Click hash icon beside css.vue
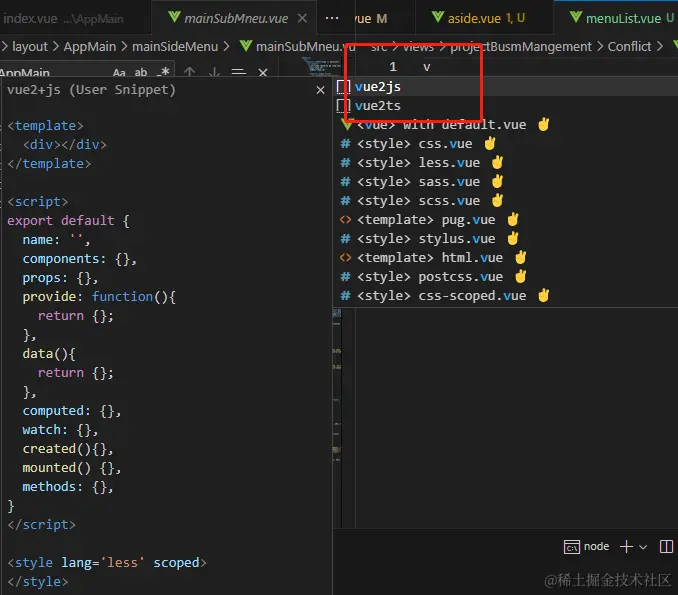The height and width of the screenshot is (595, 678). (x=345, y=144)
